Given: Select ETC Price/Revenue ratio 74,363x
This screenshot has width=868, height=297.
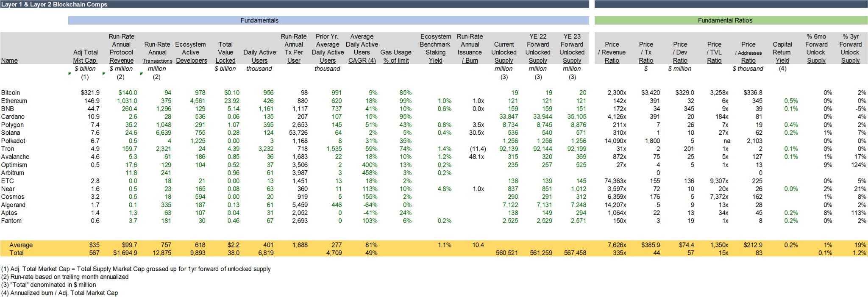Looking at the screenshot, I should point(615,181).
